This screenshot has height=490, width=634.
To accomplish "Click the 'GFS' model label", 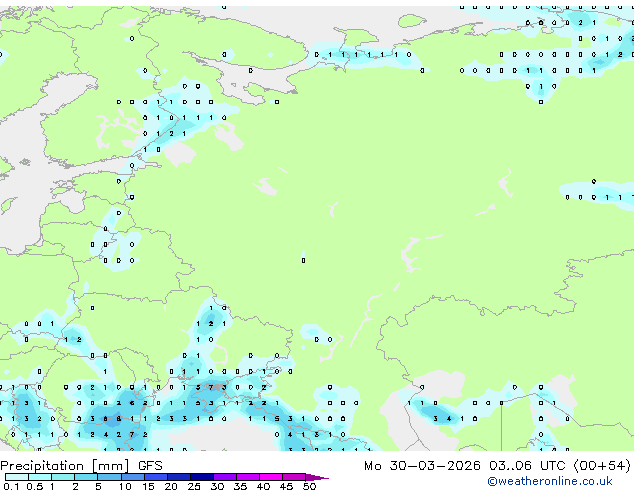I will click(150, 466).
